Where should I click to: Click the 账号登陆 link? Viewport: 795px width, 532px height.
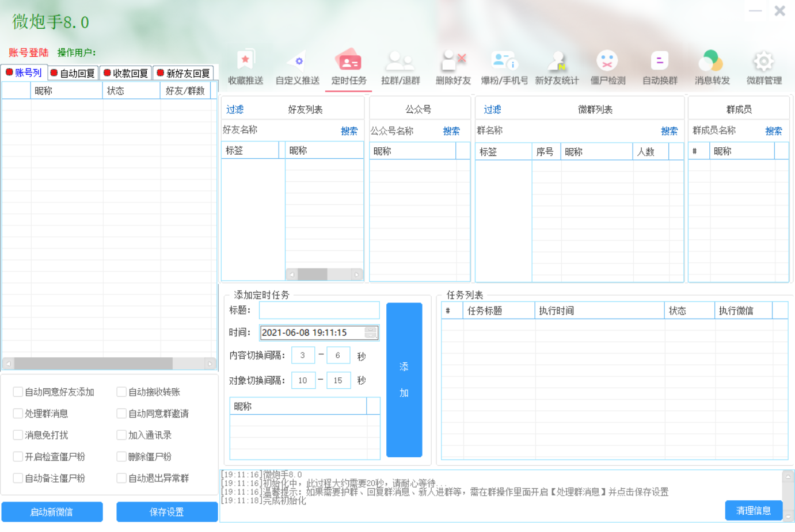(x=29, y=52)
